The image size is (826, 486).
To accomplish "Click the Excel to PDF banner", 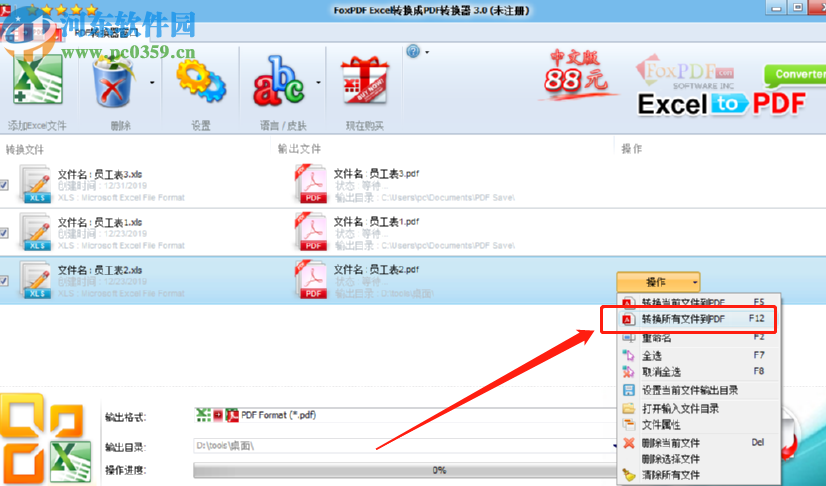I will click(x=721, y=104).
